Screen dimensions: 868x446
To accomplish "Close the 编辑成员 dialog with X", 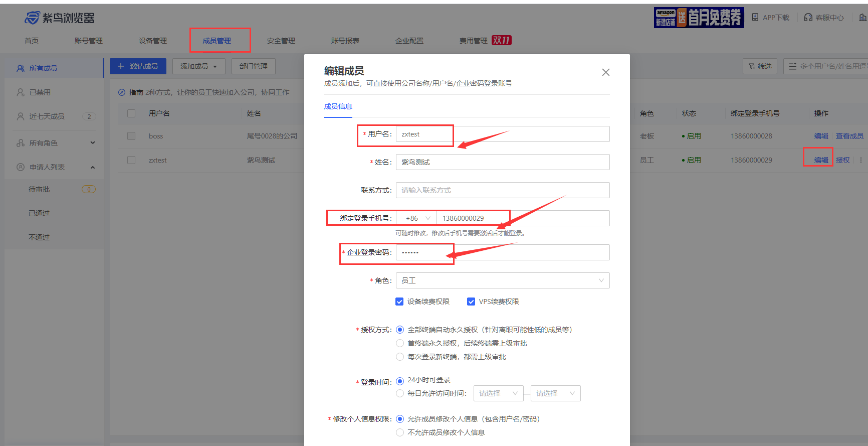I will tap(605, 72).
